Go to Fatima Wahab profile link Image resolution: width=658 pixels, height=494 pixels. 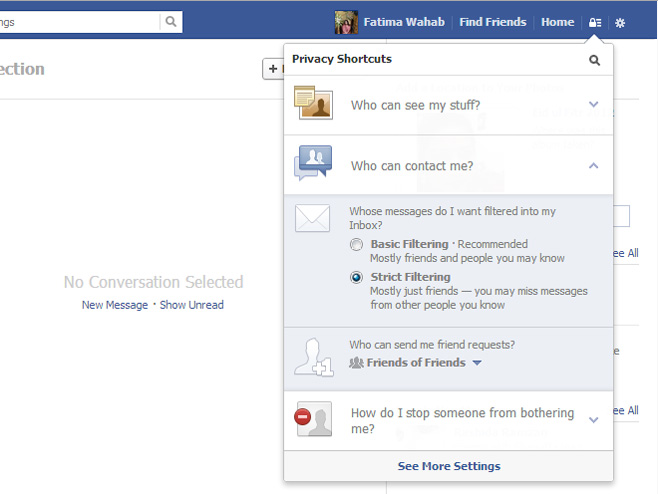pos(404,22)
